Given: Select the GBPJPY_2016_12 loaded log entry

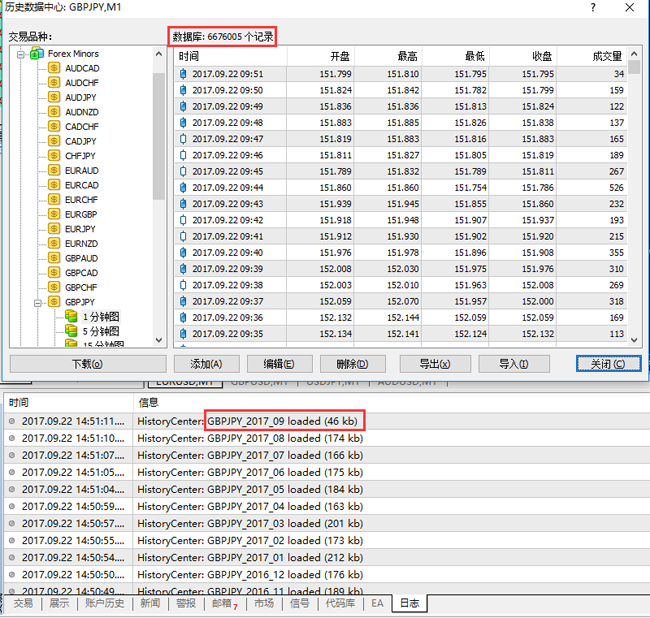Looking at the screenshot, I should tap(326, 574).
